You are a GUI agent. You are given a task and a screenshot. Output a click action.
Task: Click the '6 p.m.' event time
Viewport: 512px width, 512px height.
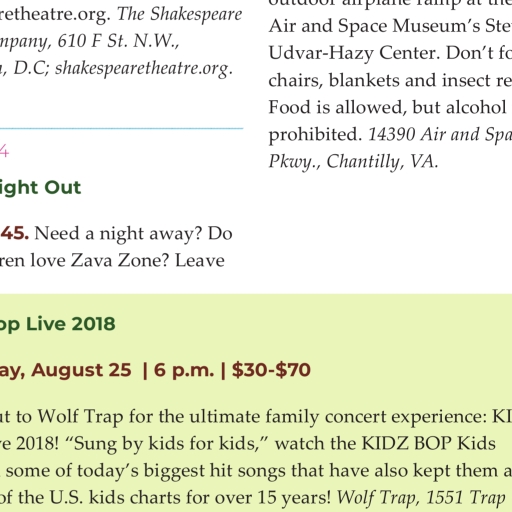click(x=184, y=371)
